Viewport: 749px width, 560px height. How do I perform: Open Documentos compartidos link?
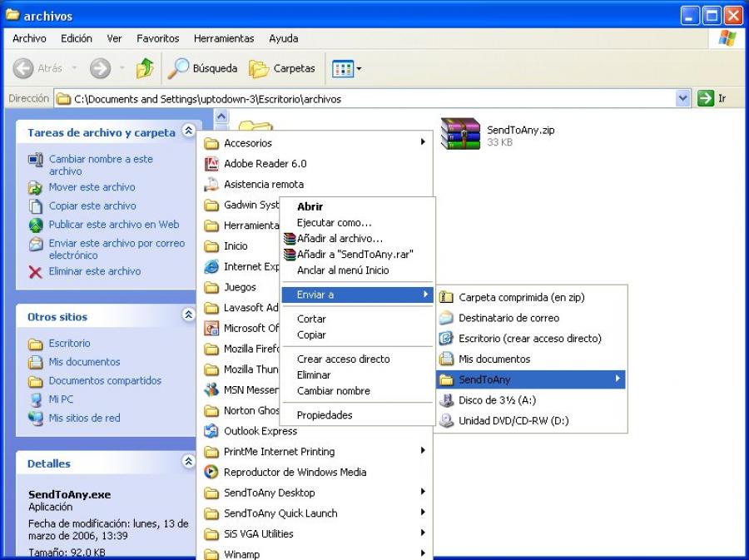pos(105,380)
